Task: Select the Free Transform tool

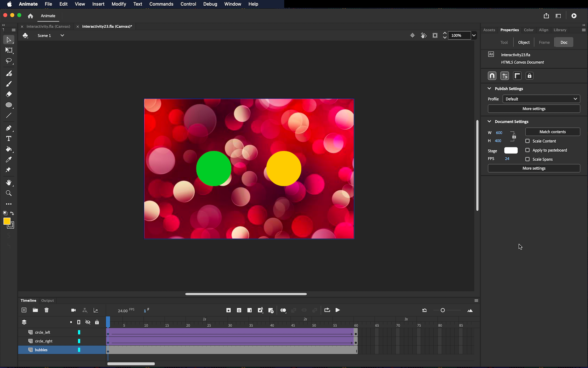Action: (9, 50)
